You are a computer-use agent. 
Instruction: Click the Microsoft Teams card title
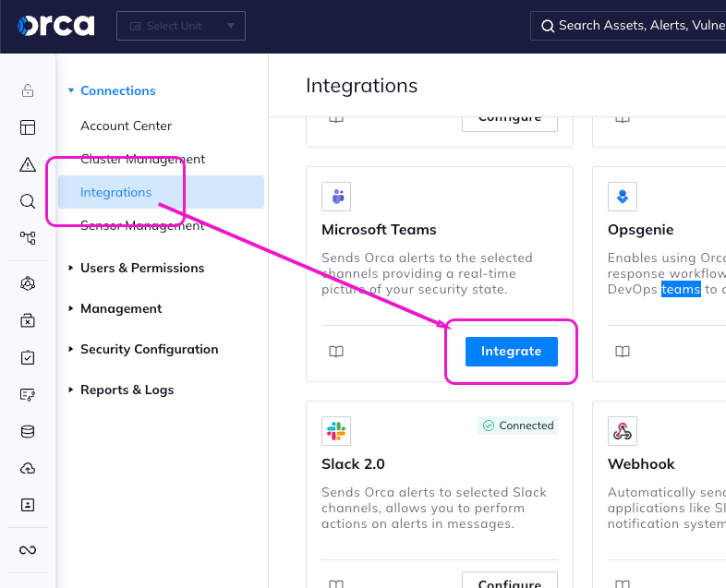coord(379,230)
